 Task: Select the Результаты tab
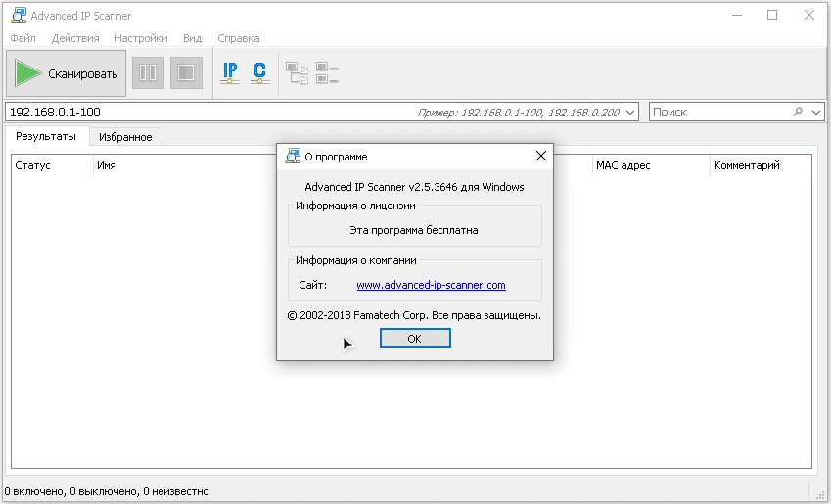(46, 136)
